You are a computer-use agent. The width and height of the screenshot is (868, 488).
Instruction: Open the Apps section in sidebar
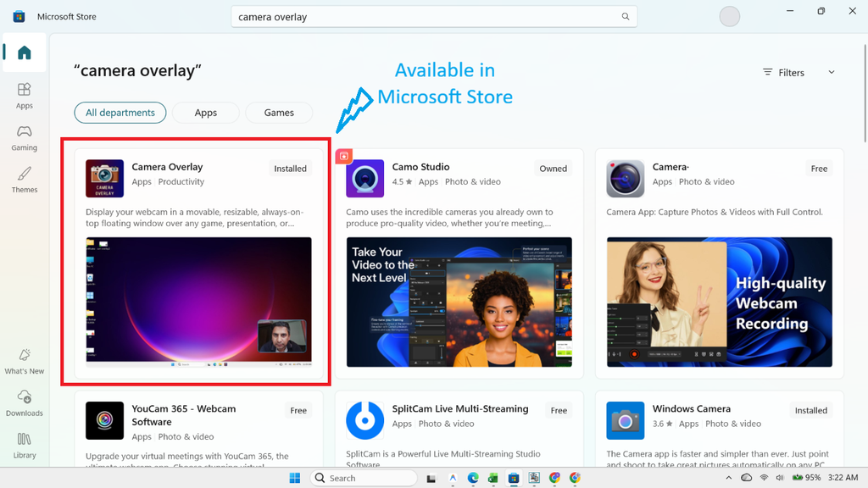(25, 96)
